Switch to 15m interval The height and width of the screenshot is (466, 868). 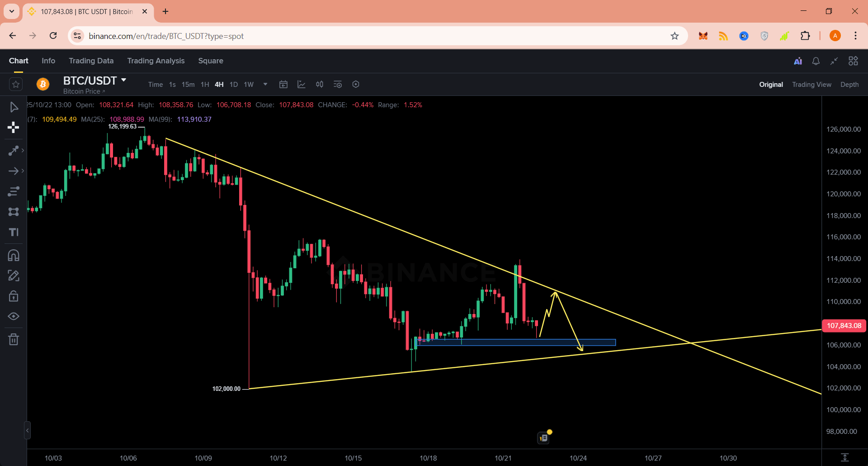(188, 85)
